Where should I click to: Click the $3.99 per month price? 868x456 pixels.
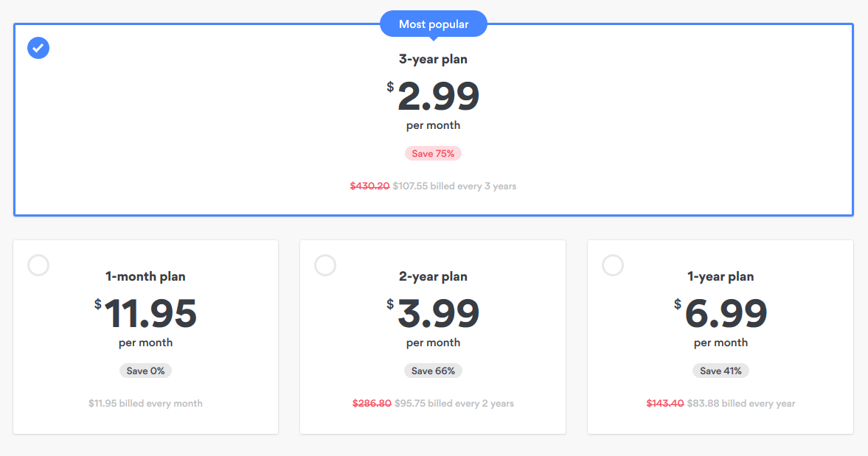click(x=433, y=313)
